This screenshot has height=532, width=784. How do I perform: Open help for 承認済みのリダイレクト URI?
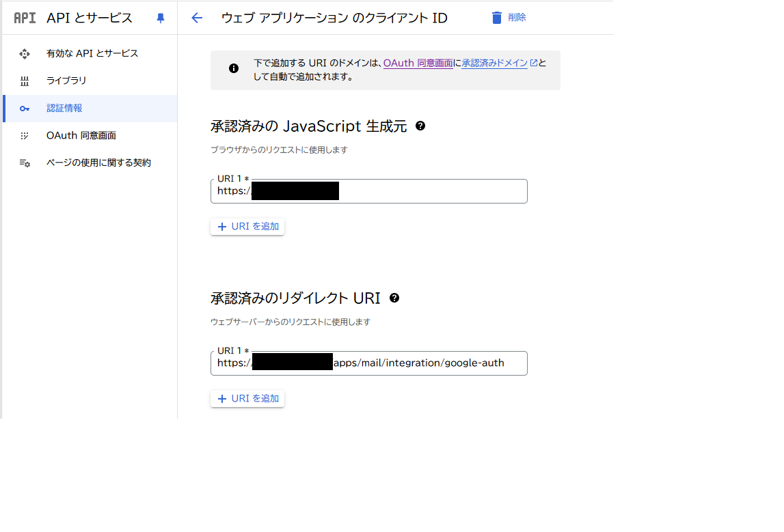click(394, 298)
